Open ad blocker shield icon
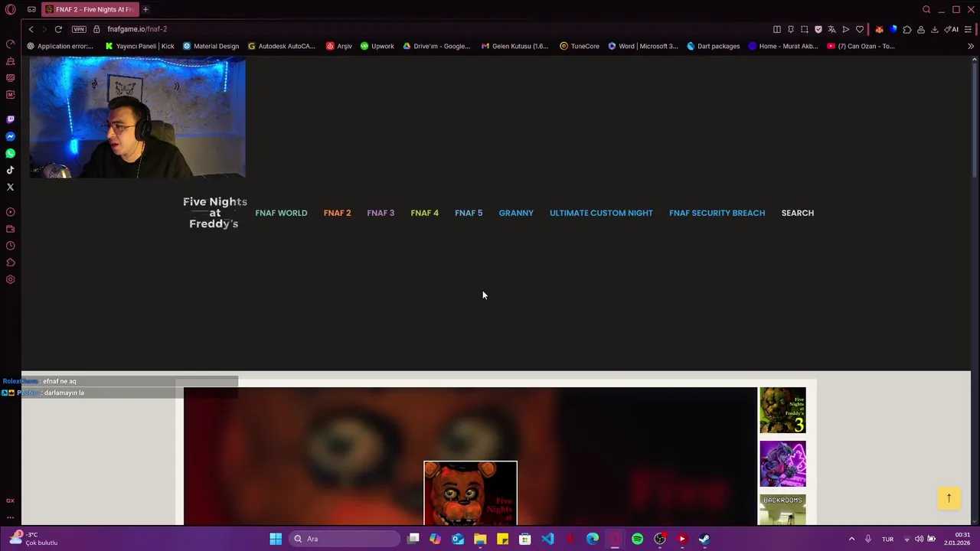Image resolution: width=980 pixels, height=551 pixels. [818, 29]
